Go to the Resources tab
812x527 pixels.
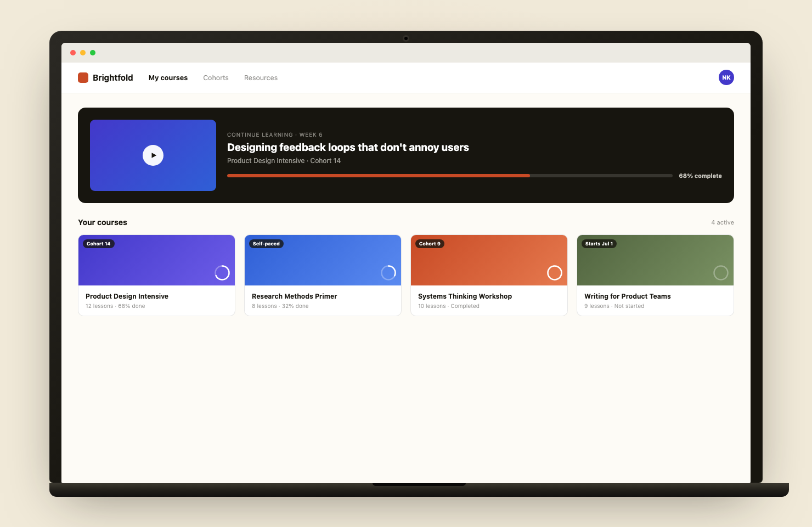tap(261, 78)
